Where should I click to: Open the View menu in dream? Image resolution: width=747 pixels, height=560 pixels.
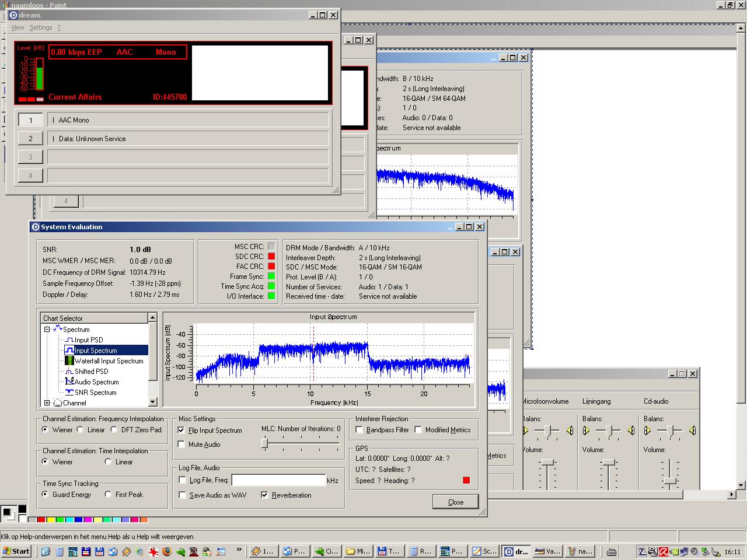(x=18, y=27)
